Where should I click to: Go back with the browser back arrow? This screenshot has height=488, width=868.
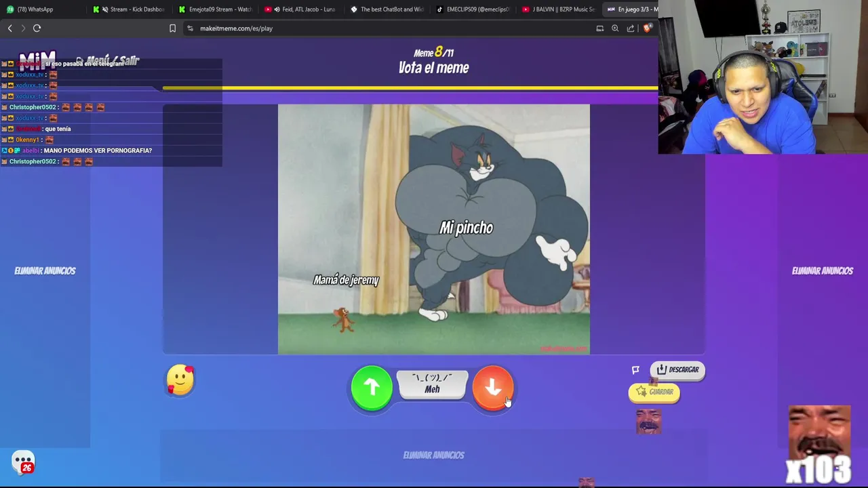(x=9, y=28)
